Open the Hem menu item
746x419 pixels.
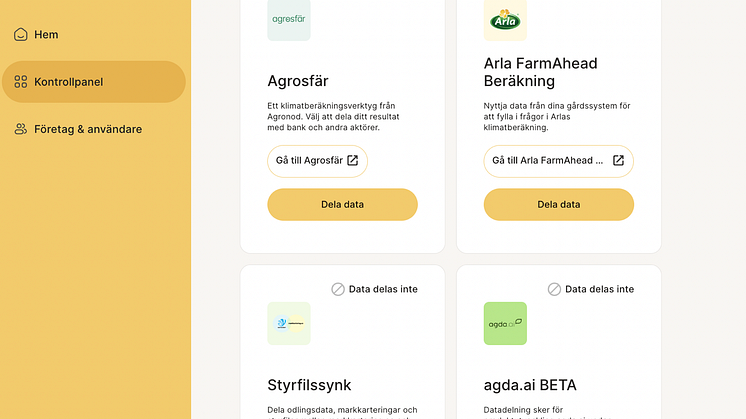(46, 35)
